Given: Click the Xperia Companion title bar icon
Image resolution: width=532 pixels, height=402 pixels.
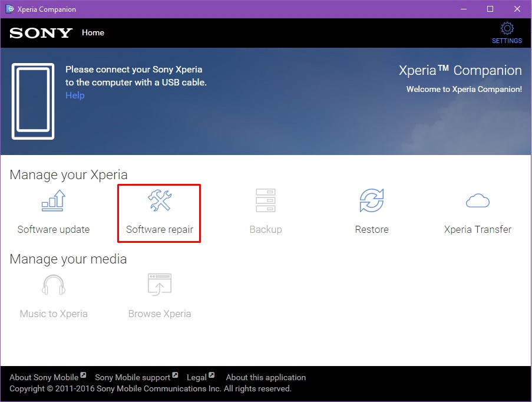Looking at the screenshot, I should pyautogui.click(x=10, y=9).
